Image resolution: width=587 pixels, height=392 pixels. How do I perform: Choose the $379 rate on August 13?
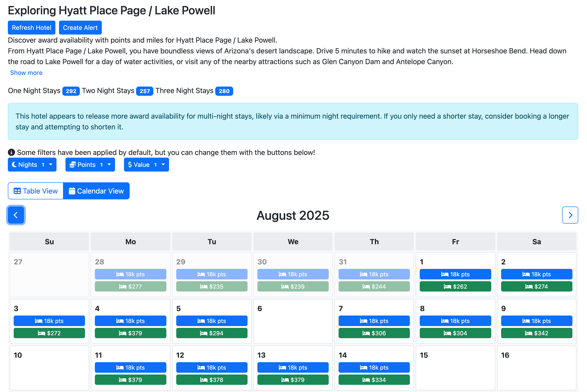coord(293,380)
